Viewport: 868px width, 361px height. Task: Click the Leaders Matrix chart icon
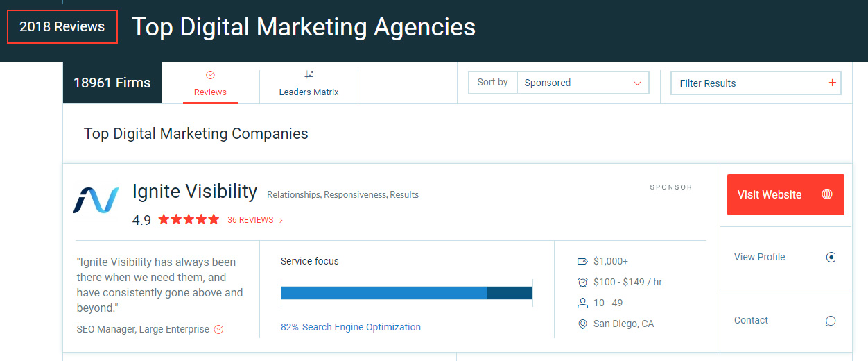point(309,74)
